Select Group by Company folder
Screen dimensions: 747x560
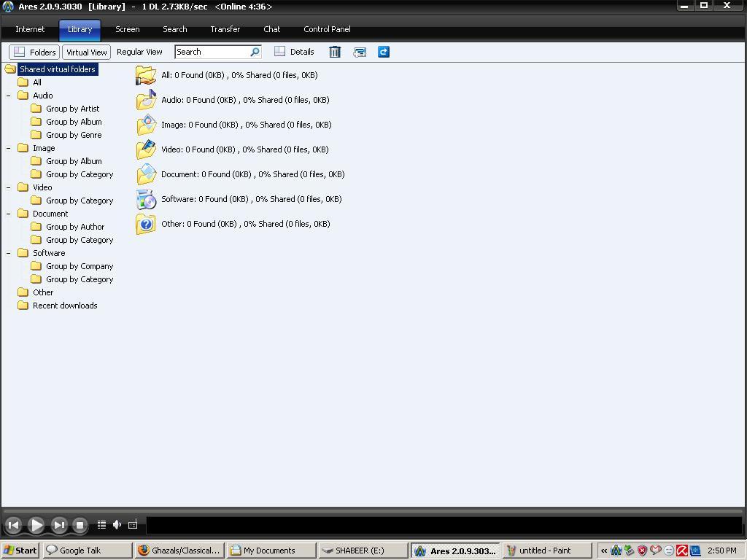80,266
